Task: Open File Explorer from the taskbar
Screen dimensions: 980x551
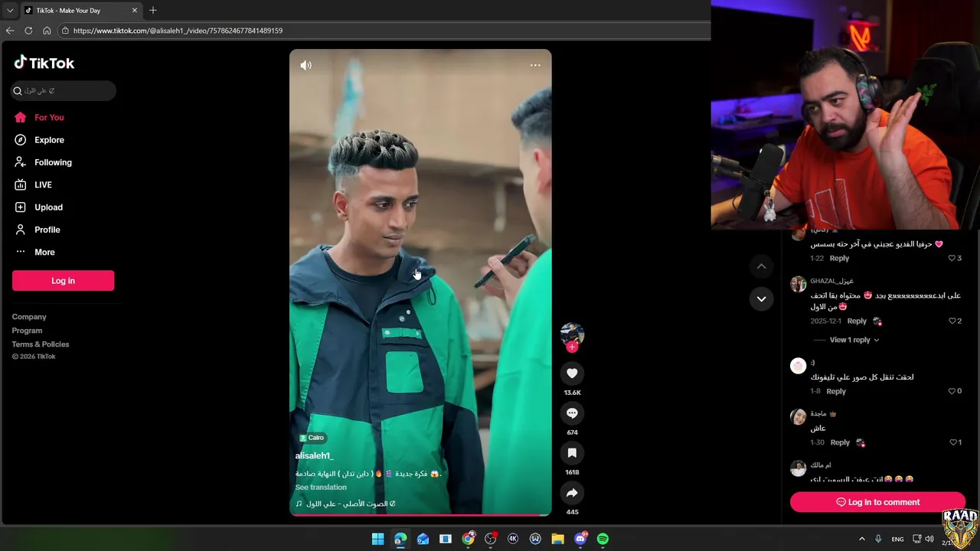Action: pyautogui.click(x=557, y=539)
